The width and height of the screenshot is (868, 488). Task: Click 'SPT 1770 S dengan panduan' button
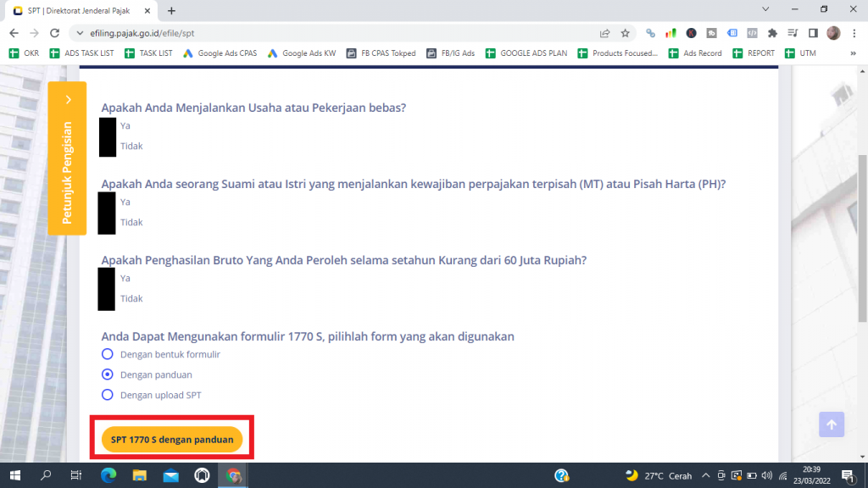coord(172,440)
